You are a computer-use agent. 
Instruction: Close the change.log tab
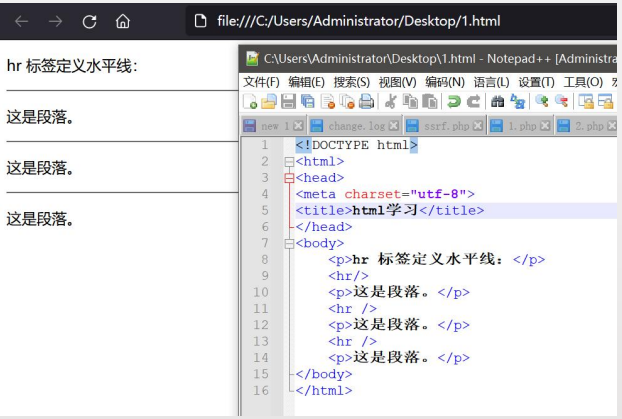coord(394,126)
